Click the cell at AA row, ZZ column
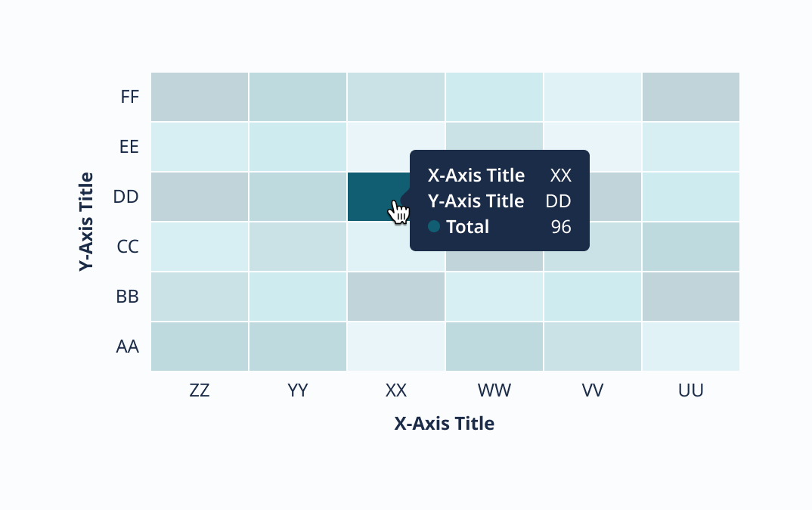Screen dimensions: 812x510 [x=200, y=347]
